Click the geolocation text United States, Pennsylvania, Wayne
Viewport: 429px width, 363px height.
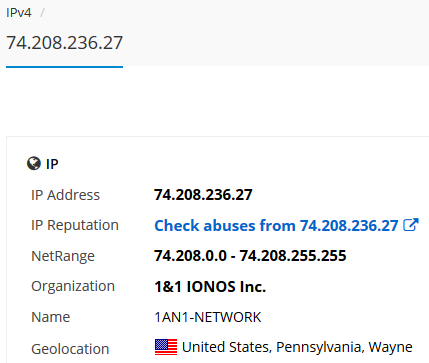297,347
